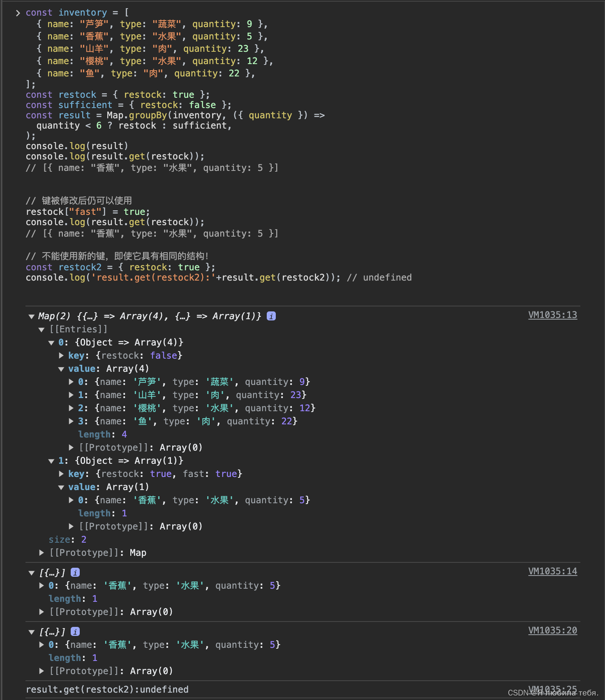The height and width of the screenshot is (700, 605).
Task: Expand item 1 with name '山羊'
Action: (71, 395)
